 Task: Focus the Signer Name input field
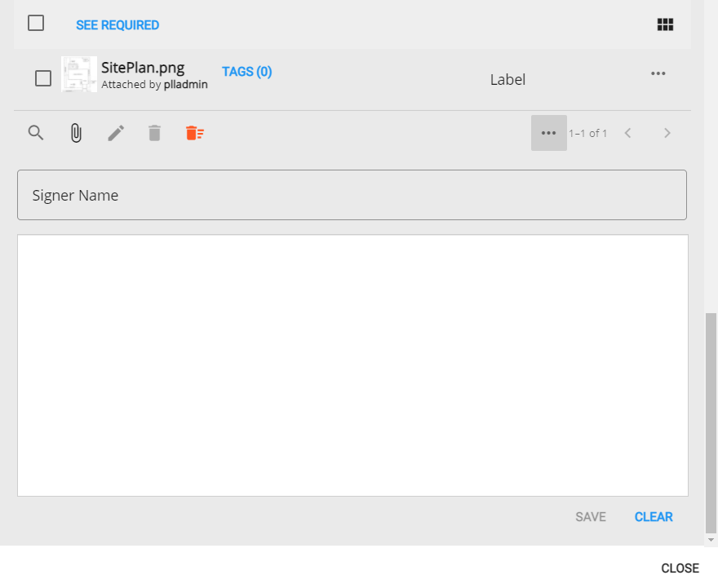click(x=352, y=195)
